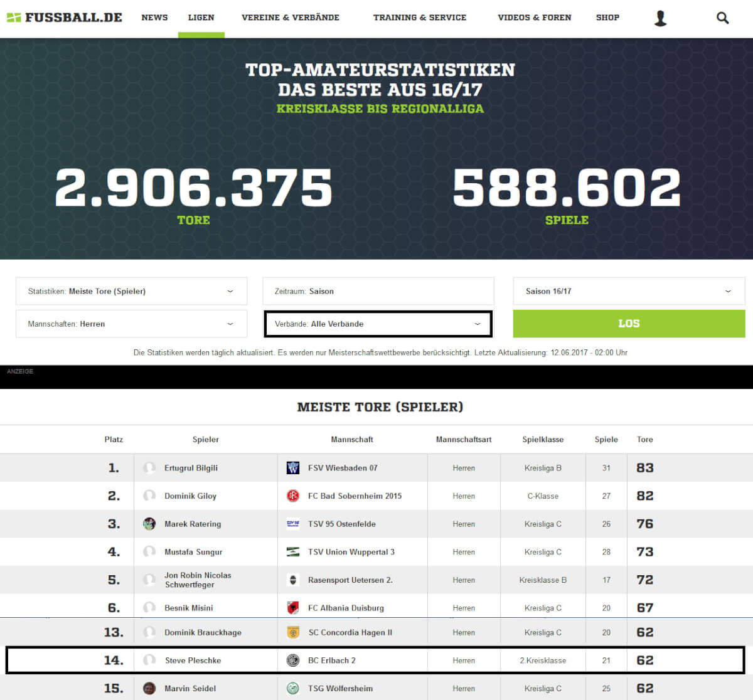
Task: Click the SC Concordia Hagen II crest
Action: point(293,632)
